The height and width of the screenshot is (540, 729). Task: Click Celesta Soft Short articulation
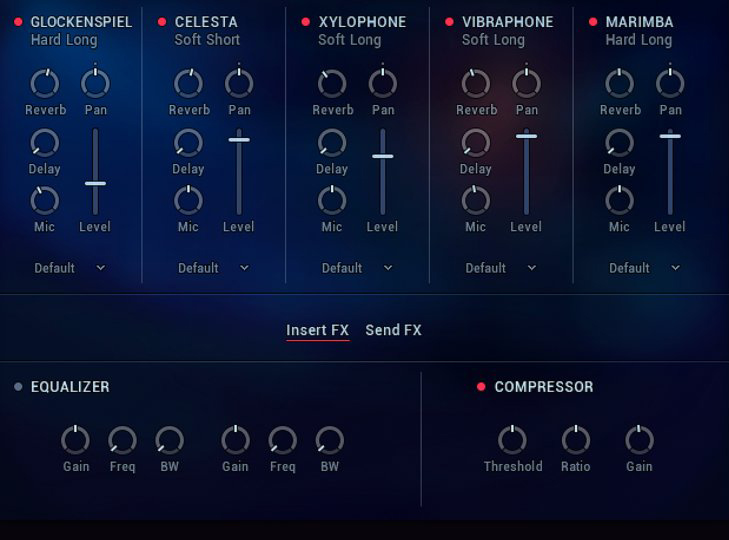pyautogui.click(x=207, y=40)
